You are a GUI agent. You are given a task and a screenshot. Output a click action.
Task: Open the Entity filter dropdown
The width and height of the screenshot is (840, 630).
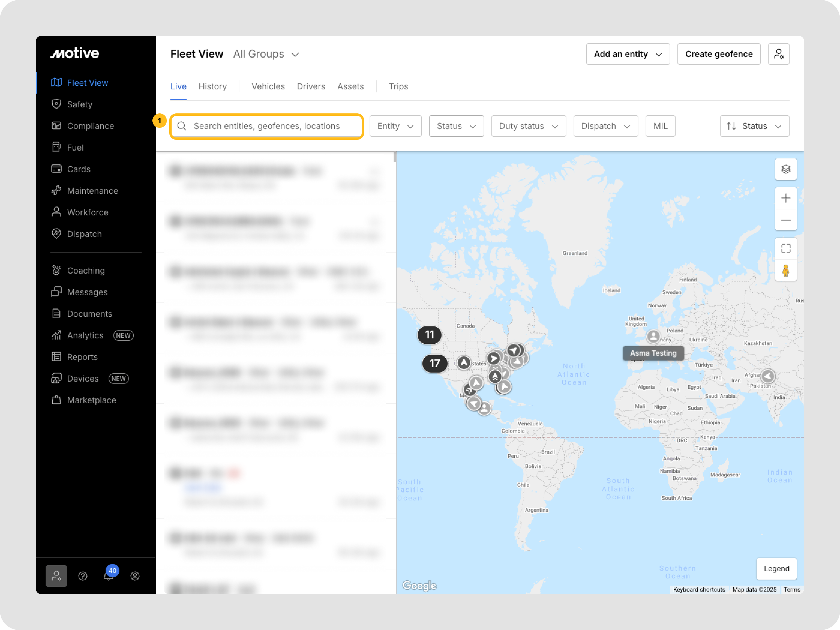395,126
